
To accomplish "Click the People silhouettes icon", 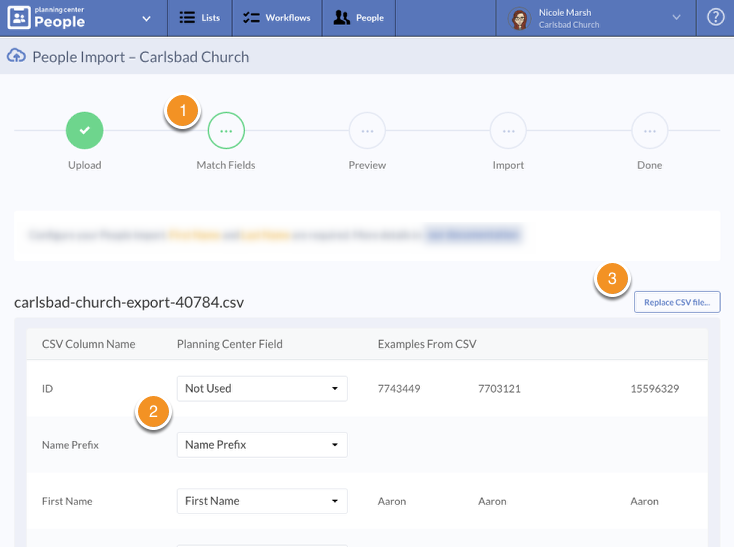I will 342,18.
